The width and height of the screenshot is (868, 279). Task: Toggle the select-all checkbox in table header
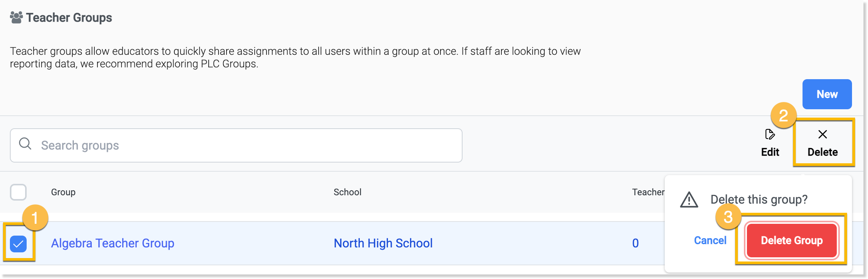pos(18,192)
